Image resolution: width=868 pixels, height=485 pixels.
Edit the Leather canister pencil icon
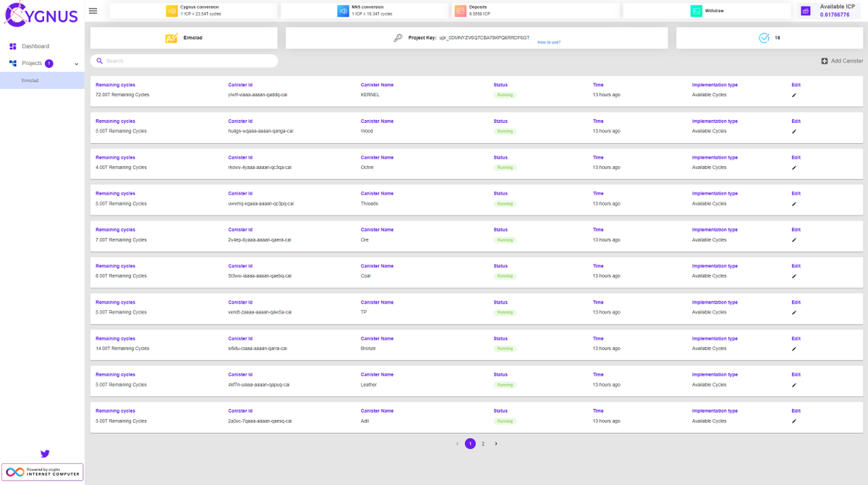[x=794, y=385]
